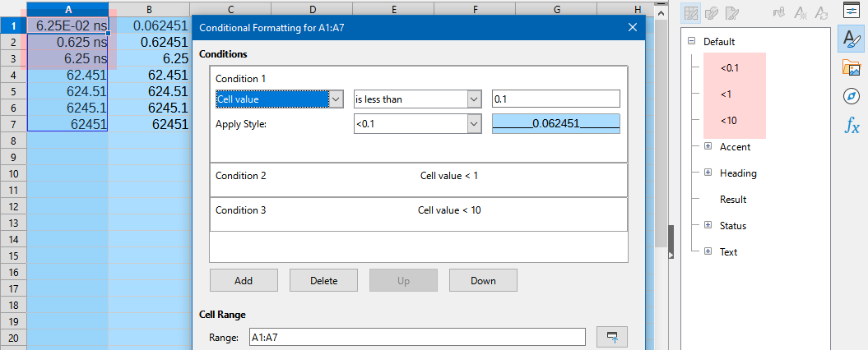Select the Cell Styles icon
868x350 pixels.
tap(692, 13)
